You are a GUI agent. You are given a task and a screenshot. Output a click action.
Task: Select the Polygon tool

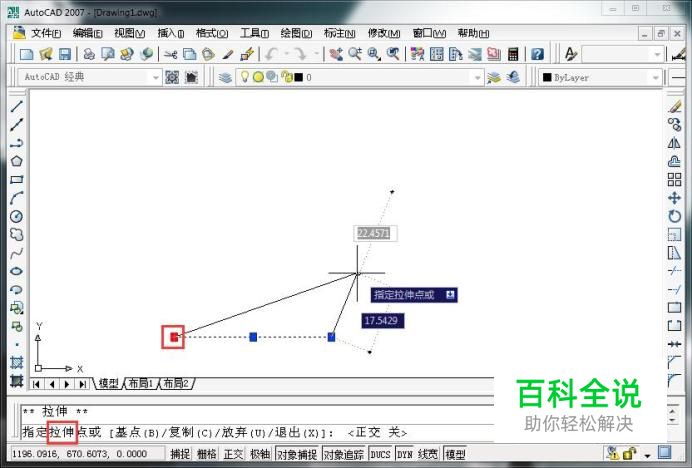[x=17, y=161]
